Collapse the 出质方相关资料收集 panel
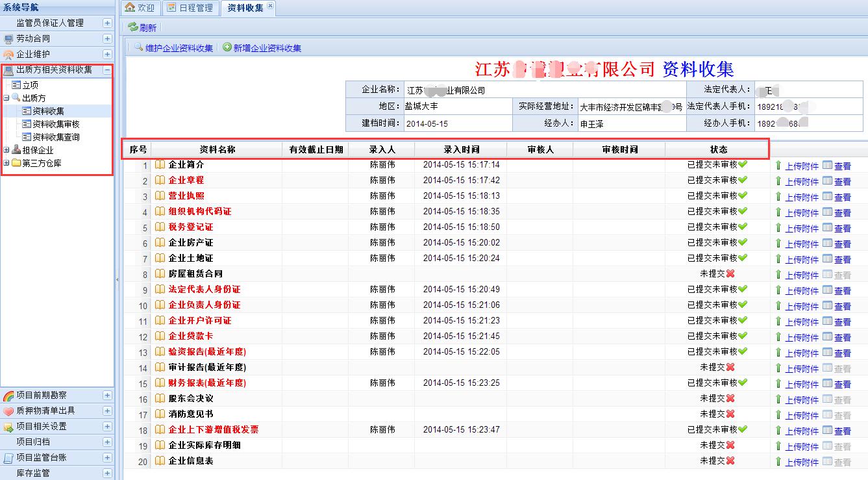Screen dimensions: 868x480 (107, 70)
